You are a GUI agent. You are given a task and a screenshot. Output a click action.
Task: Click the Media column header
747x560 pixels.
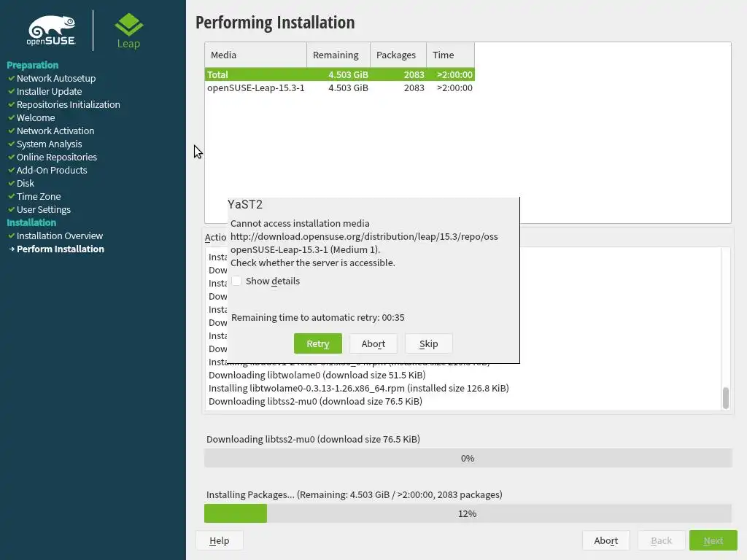256,55
